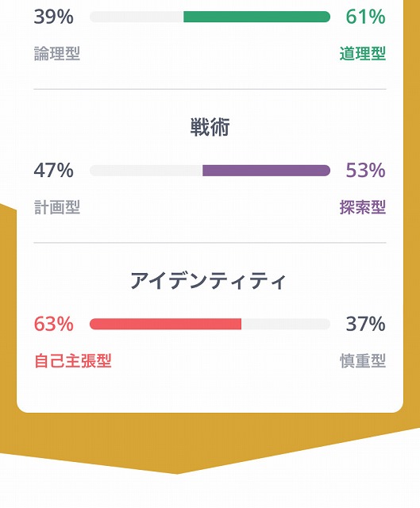
Task: Click the アイデンティティ section heading
Action: [208, 281]
